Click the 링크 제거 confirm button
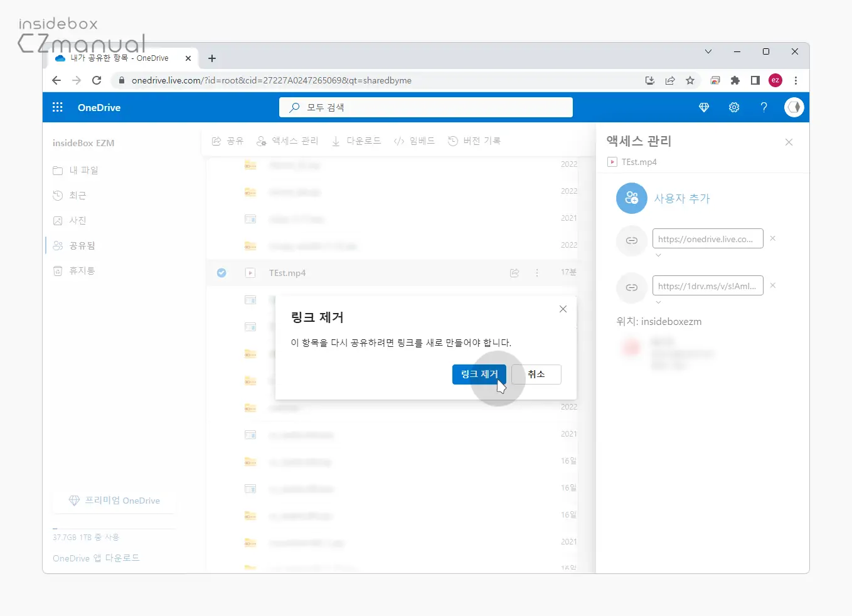The image size is (852, 616). coord(479,374)
